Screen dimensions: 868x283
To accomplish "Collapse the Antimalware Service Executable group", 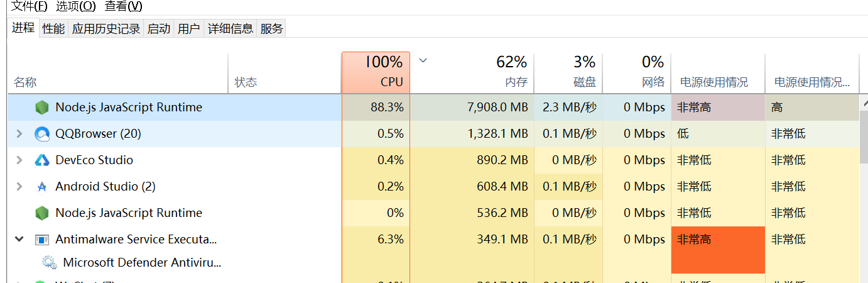I will point(19,240).
